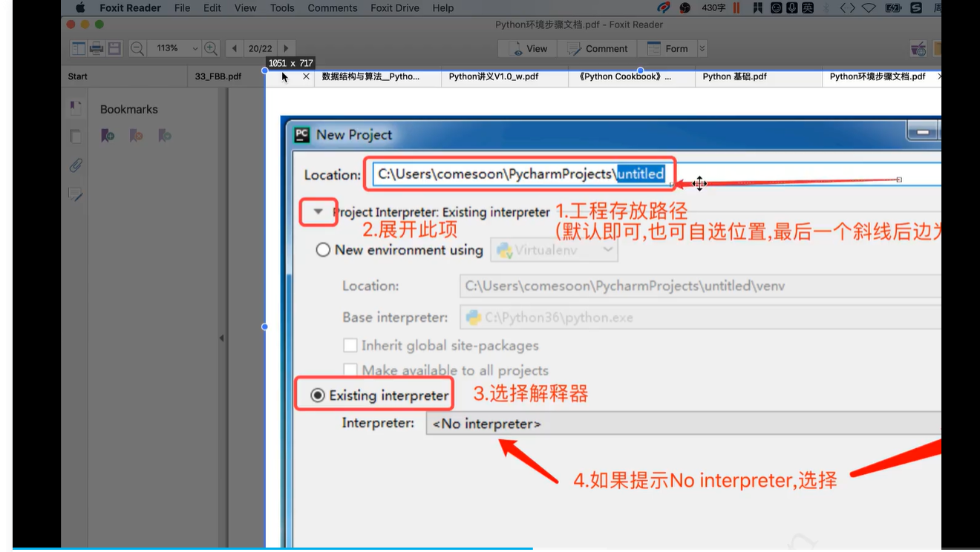Zoom in with the plus magnifier
This screenshot has width=980, height=552.
coord(211,48)
